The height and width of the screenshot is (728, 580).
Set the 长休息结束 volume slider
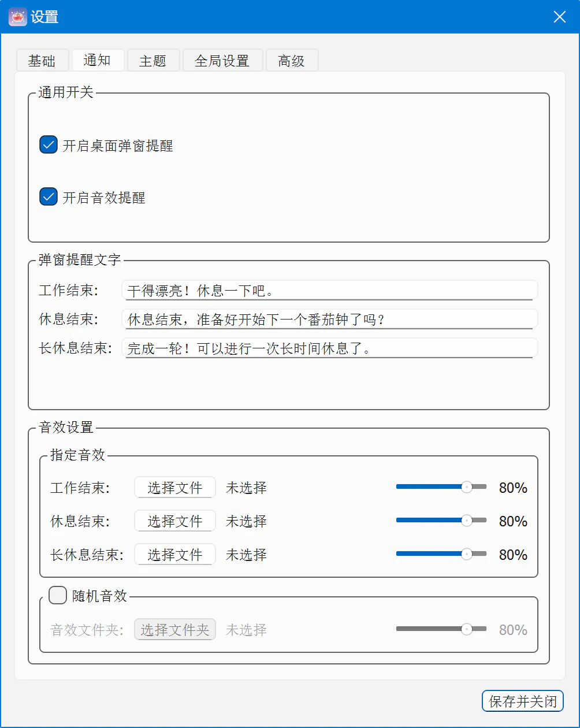pyautogui.click(x=441, y=554)
